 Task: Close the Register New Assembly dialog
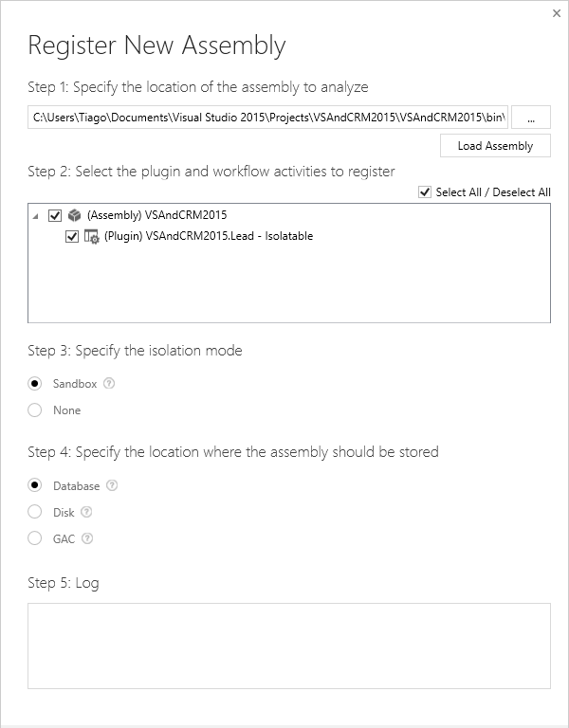pyautogui.click(x=556, y=13)
